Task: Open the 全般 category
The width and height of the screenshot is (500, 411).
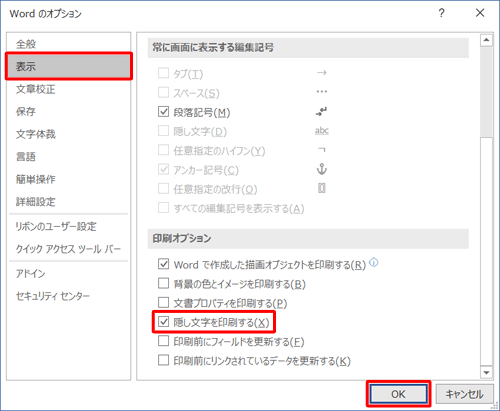Action: (x=69, y=44)
